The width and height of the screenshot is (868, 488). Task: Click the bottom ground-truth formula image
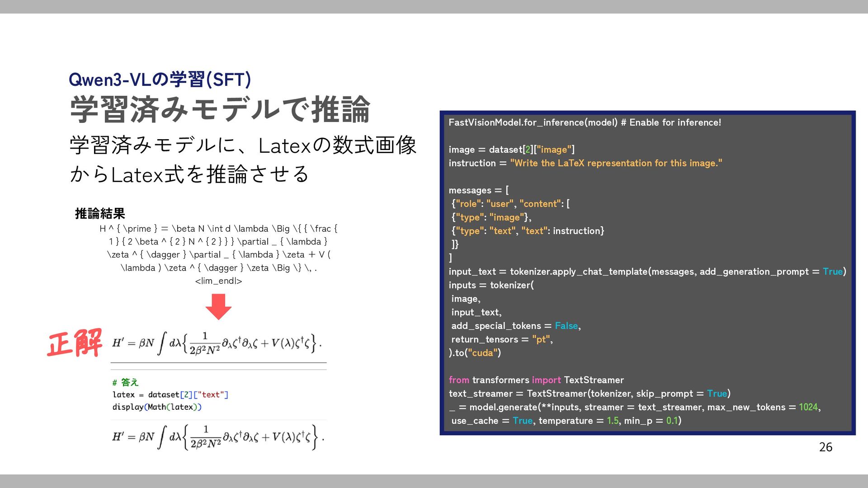pyautogui.click(x=218, y=437)
